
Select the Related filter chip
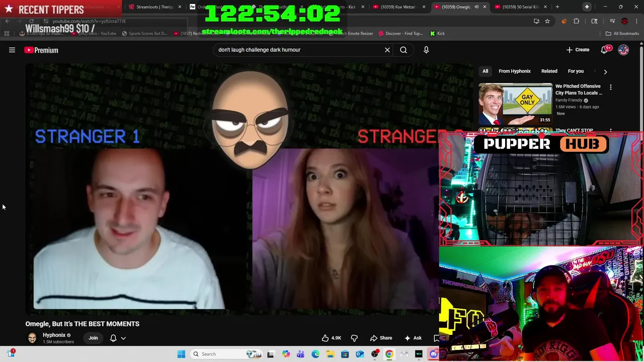coord(549,71)
